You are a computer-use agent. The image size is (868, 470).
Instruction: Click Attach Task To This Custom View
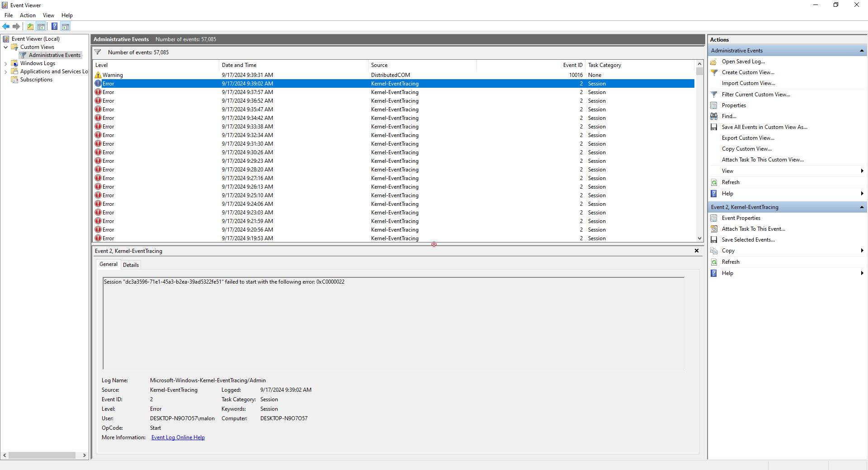tap(763, 160)
